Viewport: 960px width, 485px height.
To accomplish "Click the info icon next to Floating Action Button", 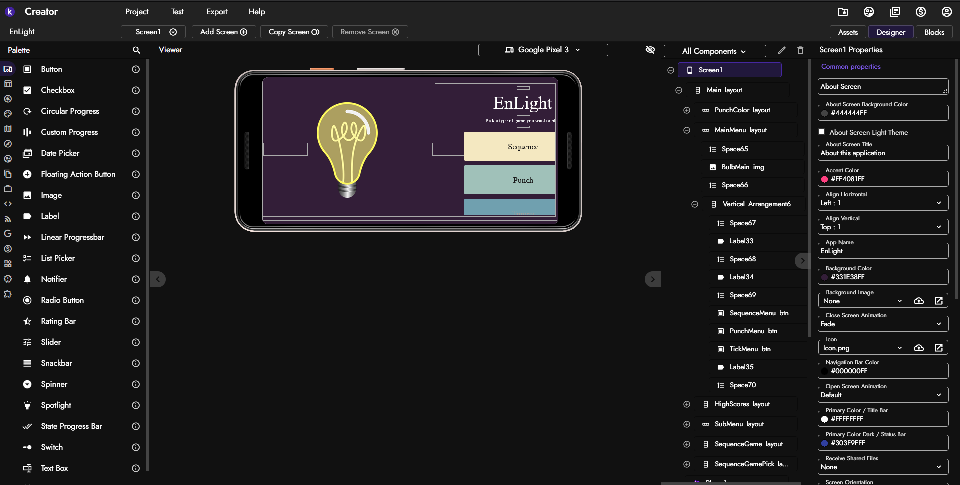I will pos(136,175).
